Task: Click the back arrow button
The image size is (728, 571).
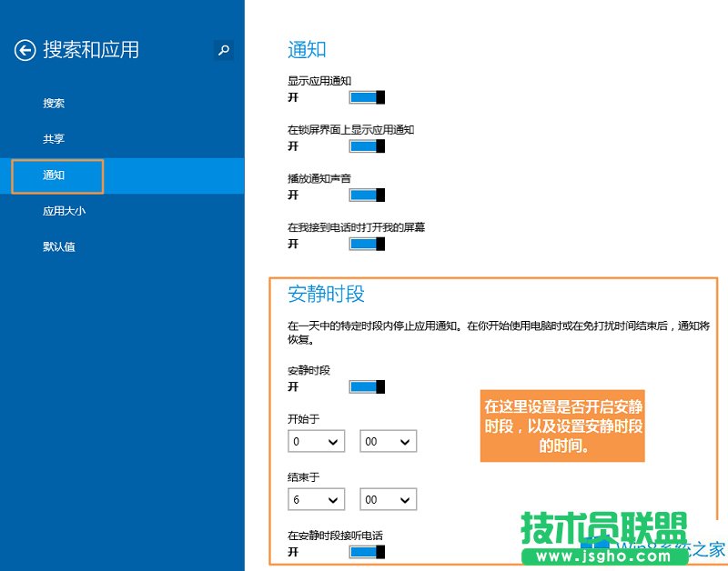Action: pos(25,50)
